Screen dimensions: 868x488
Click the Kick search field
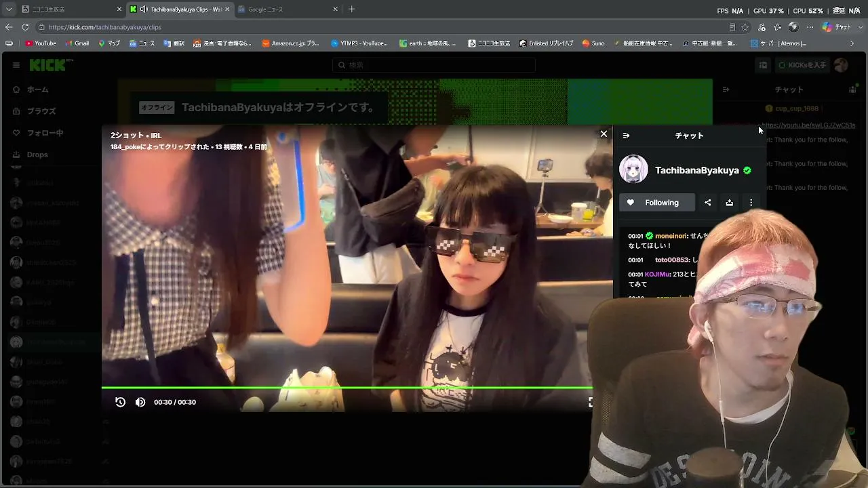tap(434, 65)
